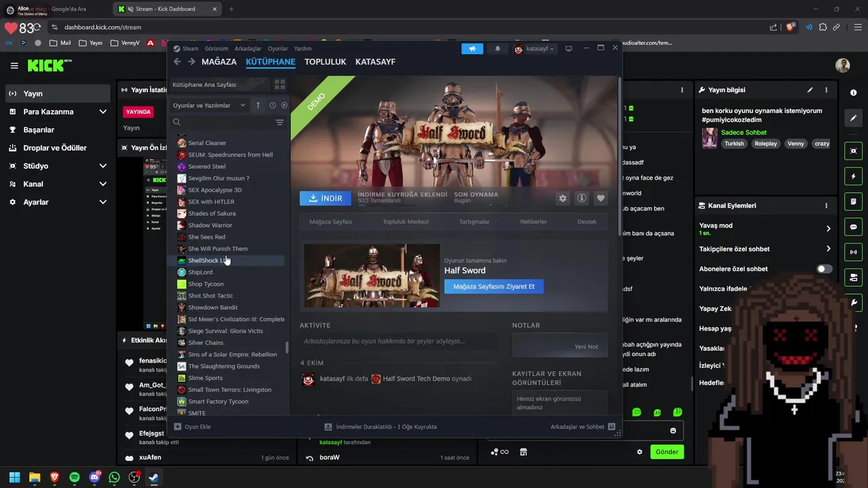Open Steam notifications bell
The width and height of the screenshot is (868, 488).
[x=498, y=49]
